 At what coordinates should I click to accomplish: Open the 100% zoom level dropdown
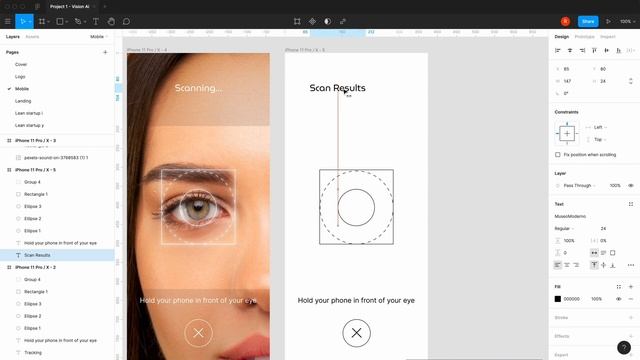pyautogui.click(x=627, y=21)
